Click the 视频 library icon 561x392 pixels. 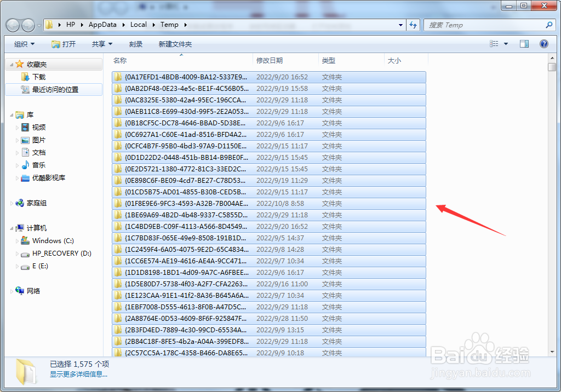point(25,128)
